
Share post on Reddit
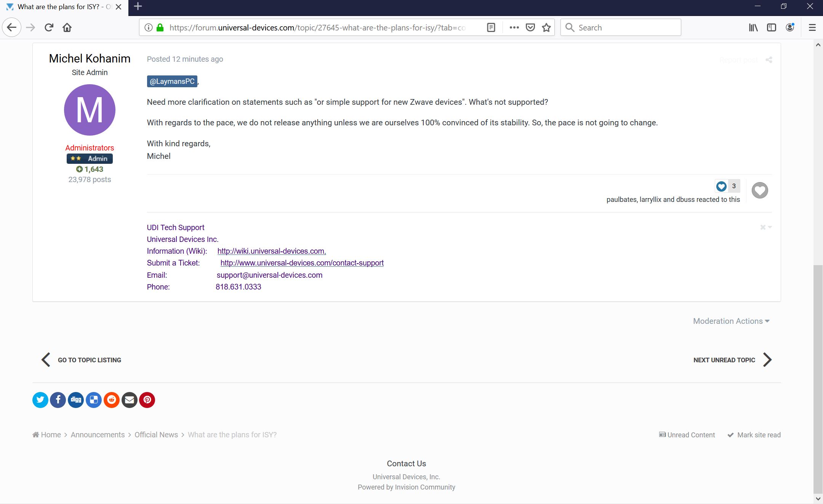[x=112, y=400]
